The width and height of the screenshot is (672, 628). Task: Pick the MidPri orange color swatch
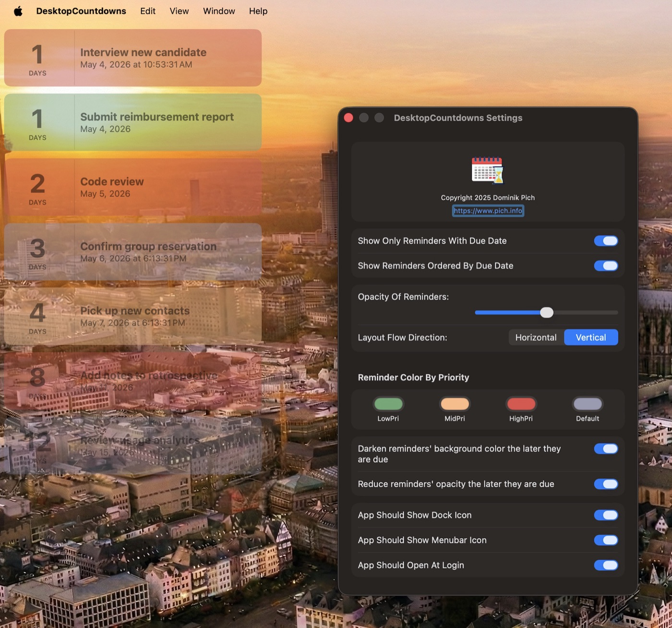(455, 404)
